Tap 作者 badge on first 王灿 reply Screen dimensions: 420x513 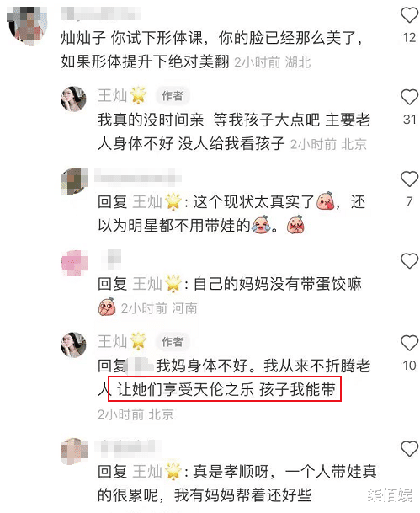coord(173,96)
